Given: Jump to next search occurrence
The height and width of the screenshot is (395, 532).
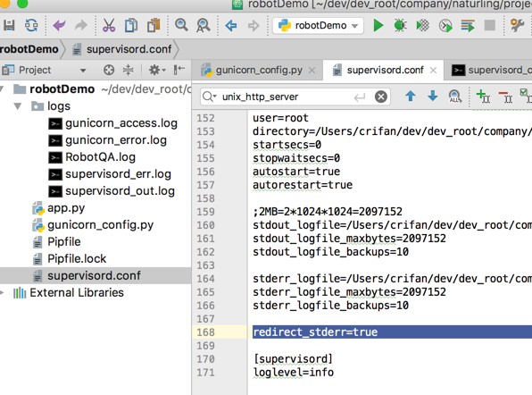Looking at the screenshot, I should (433, 97).
